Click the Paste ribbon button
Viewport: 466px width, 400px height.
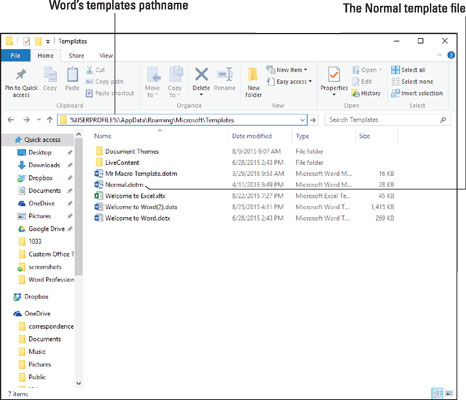72,79
